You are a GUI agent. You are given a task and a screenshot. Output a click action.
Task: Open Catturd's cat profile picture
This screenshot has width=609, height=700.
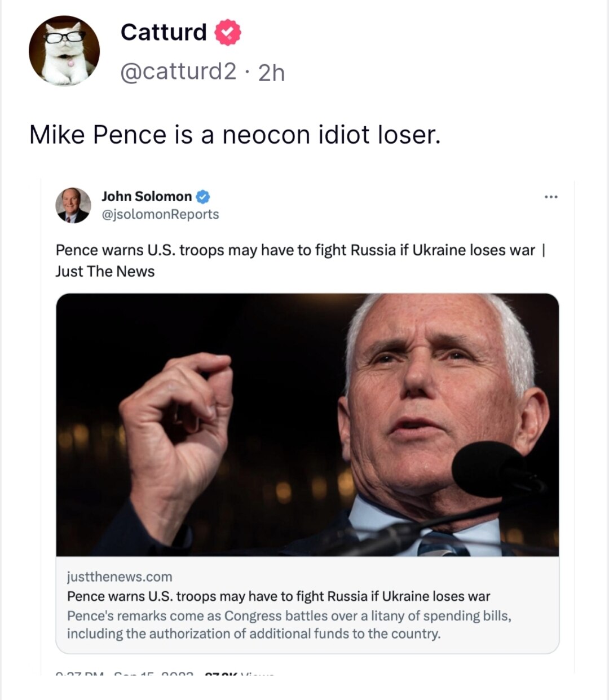coord(64,51)
